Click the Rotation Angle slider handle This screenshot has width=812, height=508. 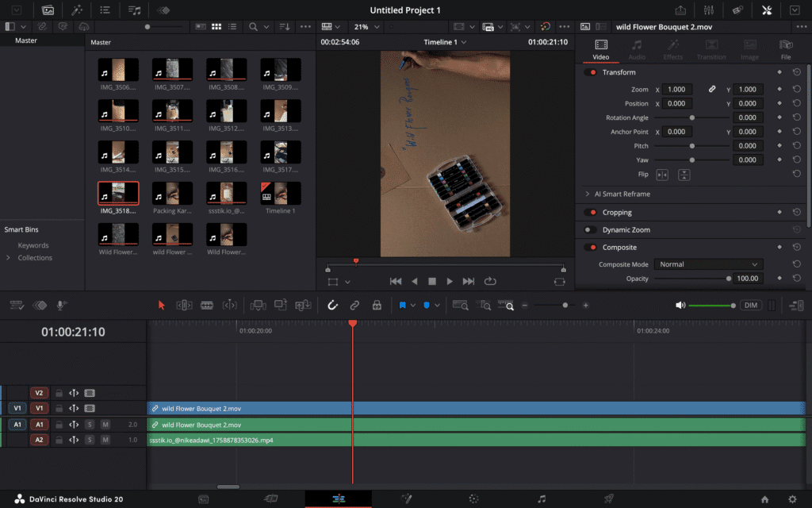point(692,117)
